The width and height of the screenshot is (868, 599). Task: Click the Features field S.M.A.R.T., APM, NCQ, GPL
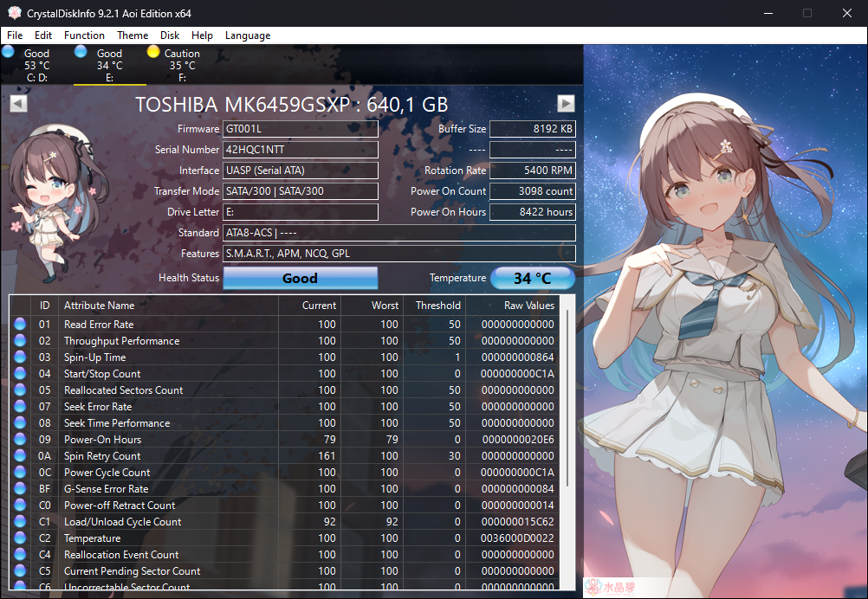pyautogui.click(x=399, y=254)
